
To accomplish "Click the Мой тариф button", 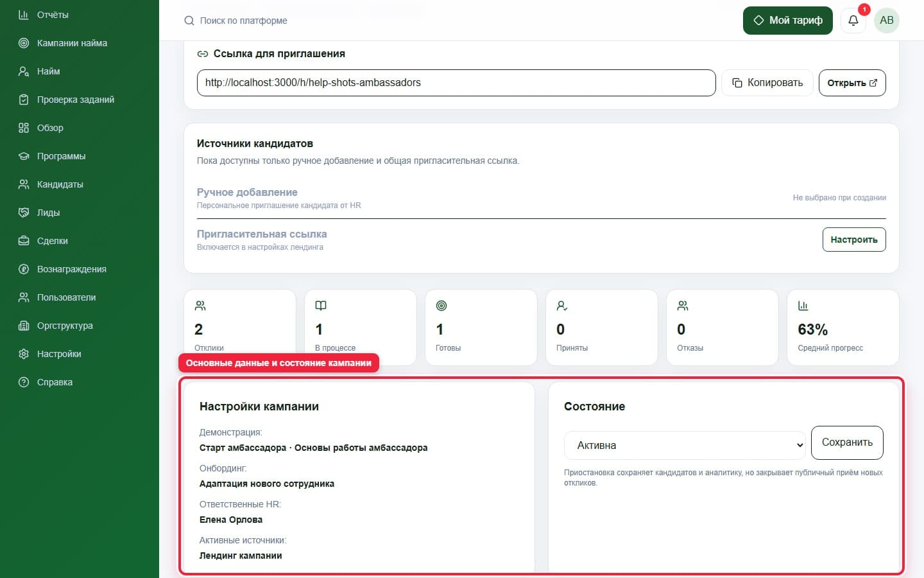I will pyautogui.click(x=788, y=21).
